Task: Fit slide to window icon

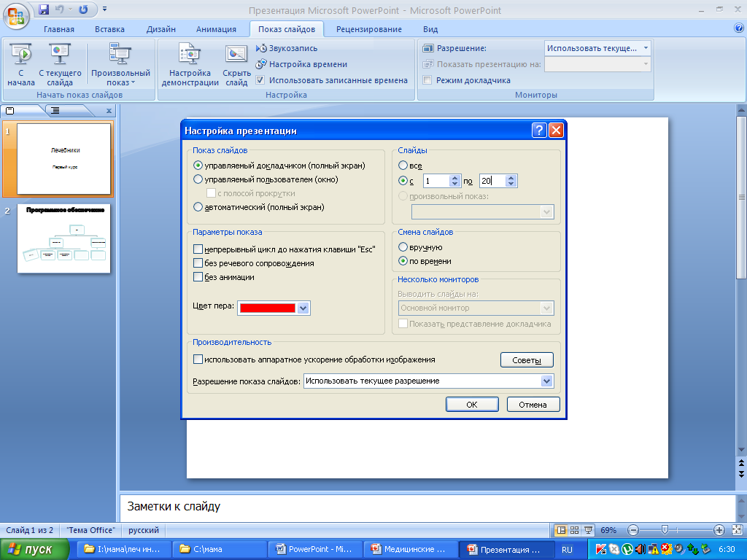Action: (x=737, y=530)
